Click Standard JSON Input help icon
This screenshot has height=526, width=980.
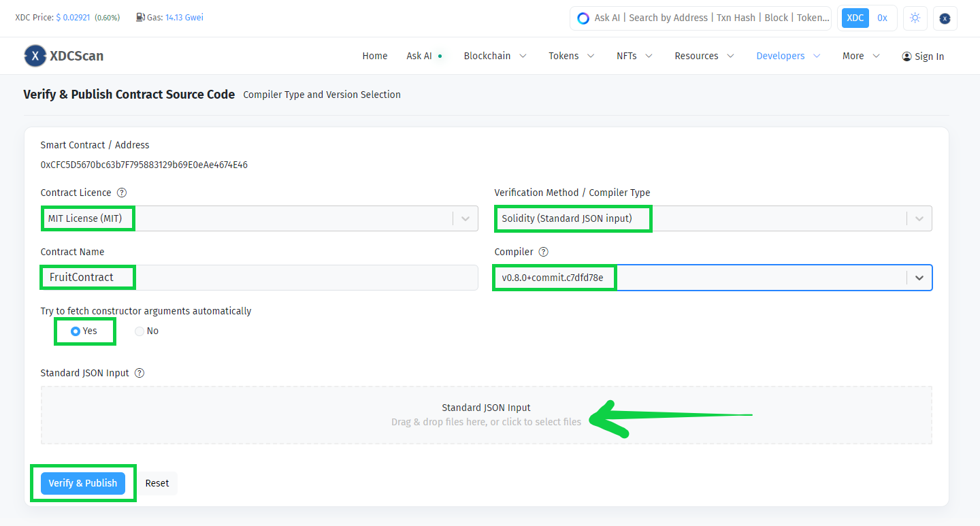click(x=140, y=373)
